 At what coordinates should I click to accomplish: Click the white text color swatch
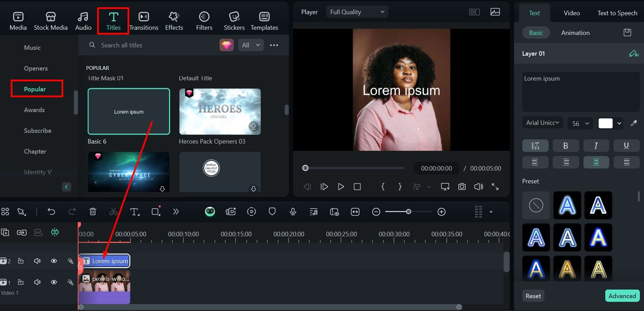(x=605, y=123)
